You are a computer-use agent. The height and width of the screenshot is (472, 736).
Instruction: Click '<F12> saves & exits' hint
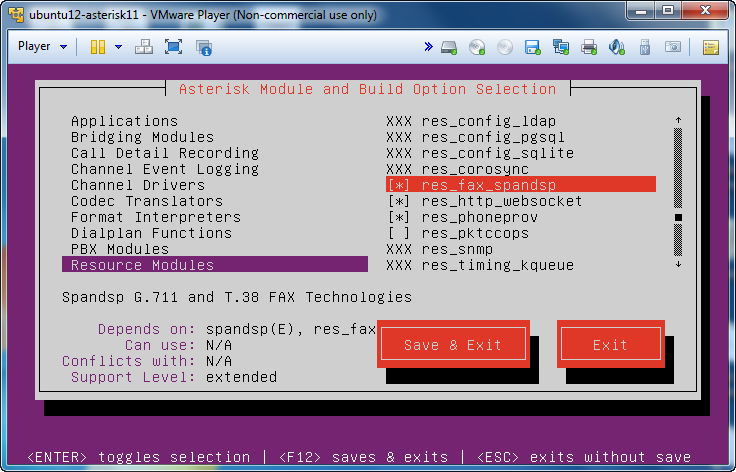coord(363,457)
